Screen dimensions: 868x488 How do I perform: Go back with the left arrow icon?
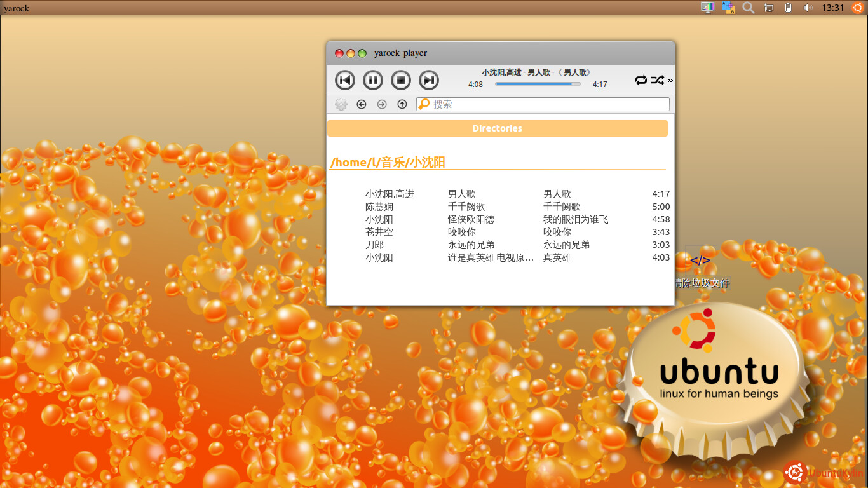point(362,104)
